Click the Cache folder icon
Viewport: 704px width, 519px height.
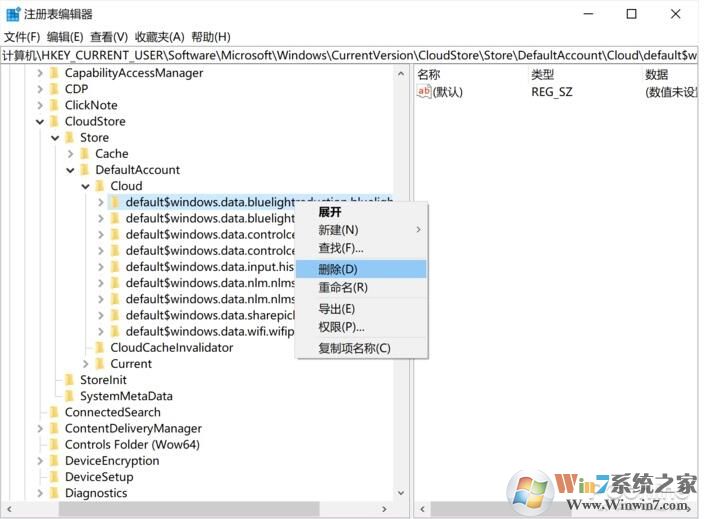[85, 154]
